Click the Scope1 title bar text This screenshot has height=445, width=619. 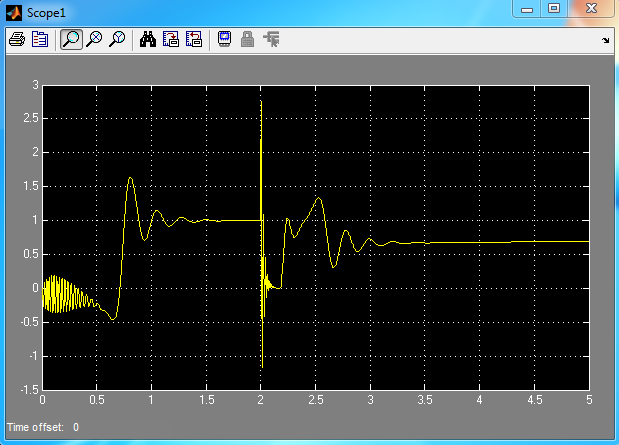(48, 11)
